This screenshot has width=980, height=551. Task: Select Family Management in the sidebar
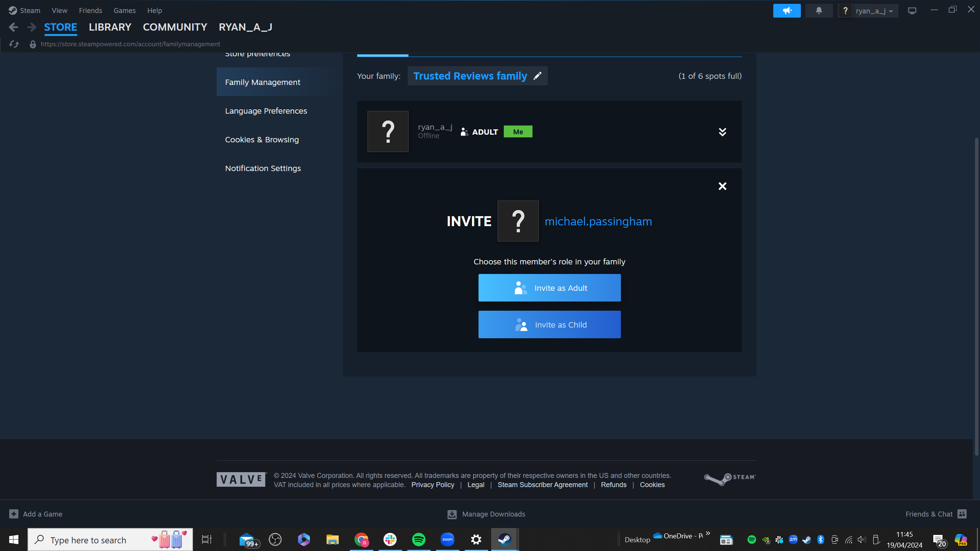(x=279, y=82)
